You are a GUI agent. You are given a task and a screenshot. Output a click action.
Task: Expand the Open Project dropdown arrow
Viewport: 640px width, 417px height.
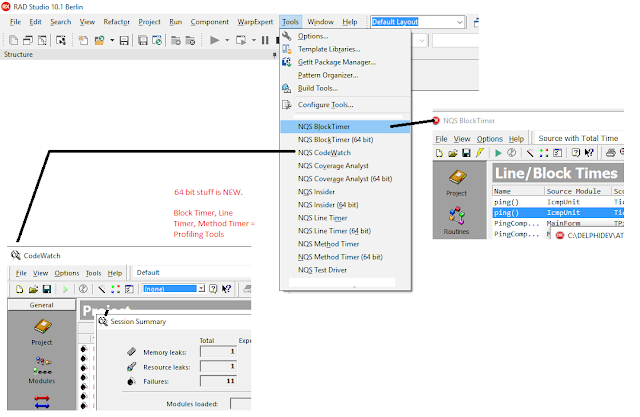(112, 40)
